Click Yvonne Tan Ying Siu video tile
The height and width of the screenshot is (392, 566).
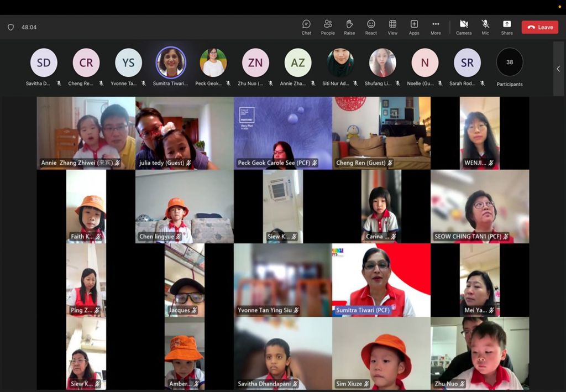coord(283,280)
